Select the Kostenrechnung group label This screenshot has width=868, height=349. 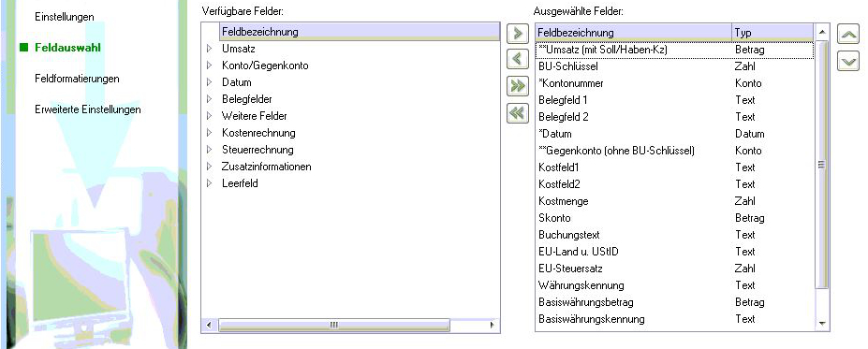(x=258, y=133)
